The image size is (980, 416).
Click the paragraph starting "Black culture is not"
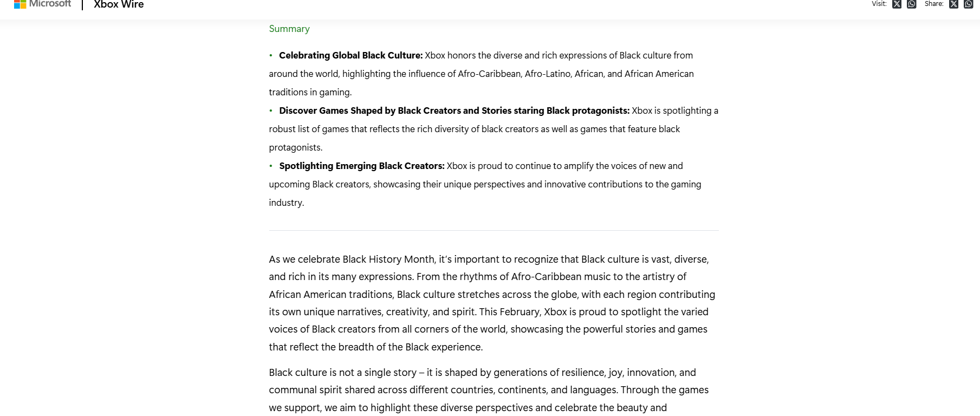click(x=489, y=390)
